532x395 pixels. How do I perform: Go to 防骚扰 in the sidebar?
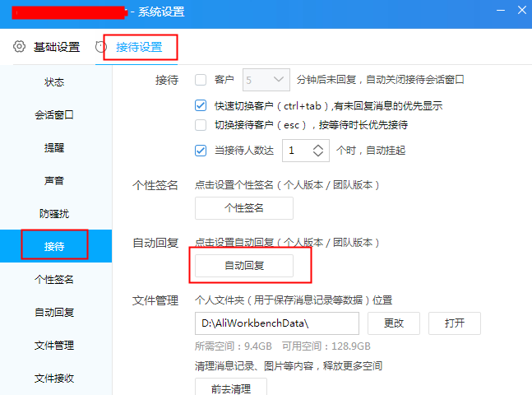(54, 214)
